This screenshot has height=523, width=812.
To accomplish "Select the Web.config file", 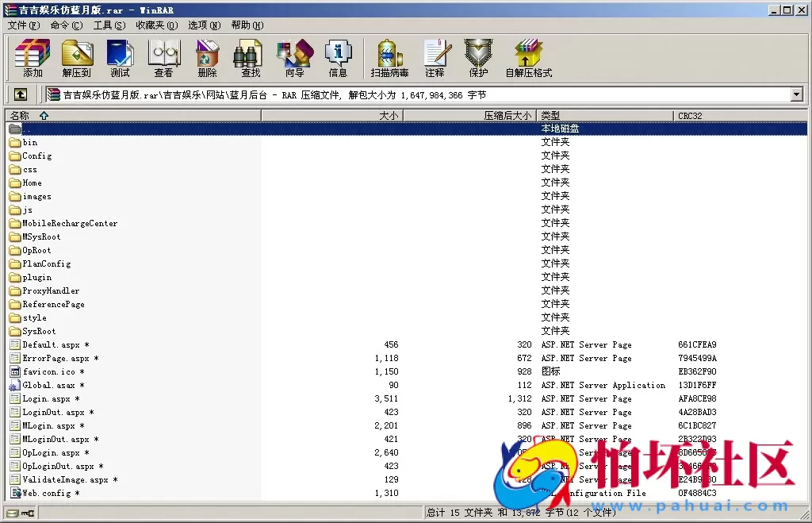I will [x=46, y=494].
